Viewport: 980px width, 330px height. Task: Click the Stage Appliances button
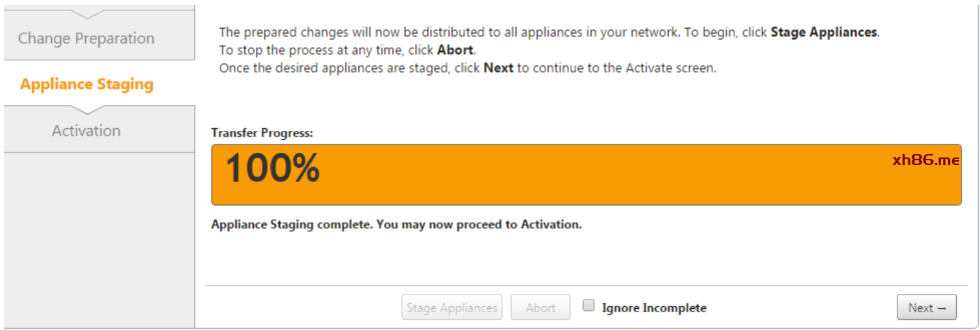[452, 307]
